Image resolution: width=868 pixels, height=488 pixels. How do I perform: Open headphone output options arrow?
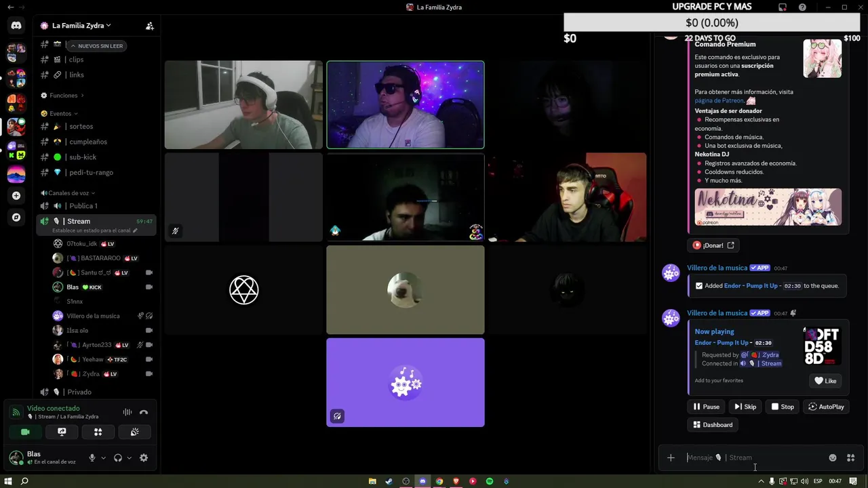129,457
